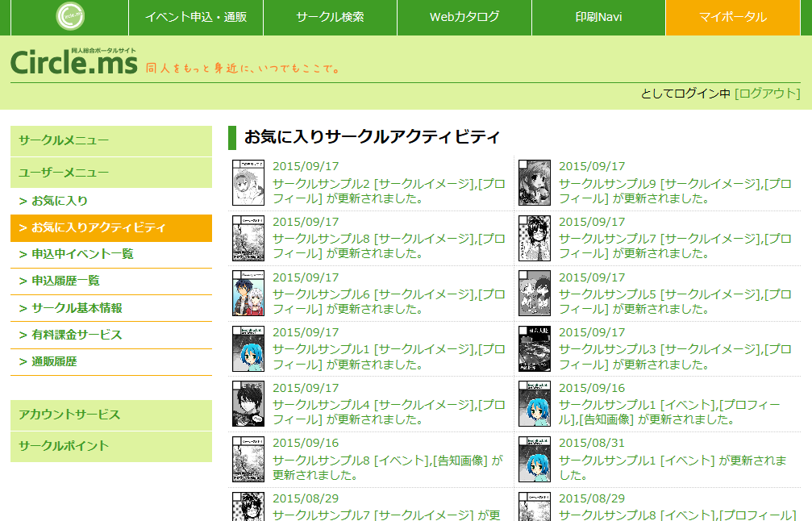Viewport: 812px width, 521px height.
Task: Expand the サークルポイント section
Action: (111, 447)
